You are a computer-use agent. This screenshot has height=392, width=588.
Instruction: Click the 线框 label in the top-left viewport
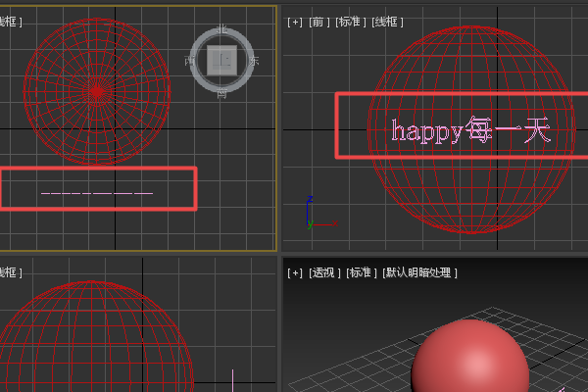[x=10, y=21]
